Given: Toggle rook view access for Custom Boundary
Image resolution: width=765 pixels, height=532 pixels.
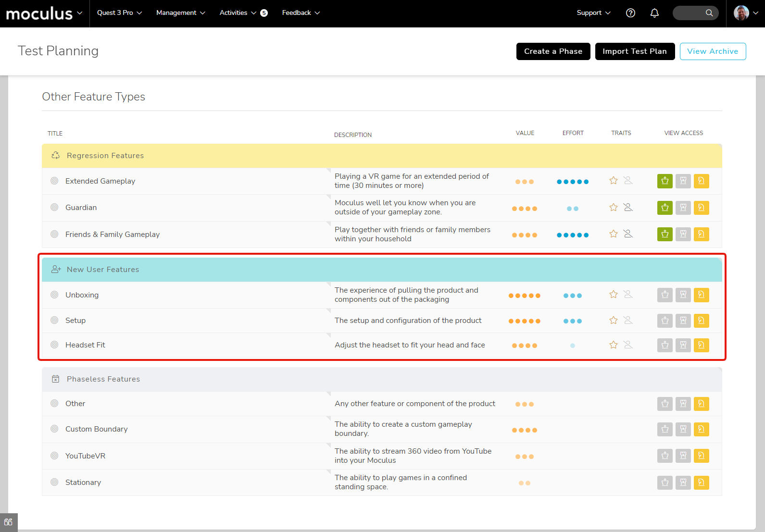Looking at the screenshot, I should (x=683, y=429).
